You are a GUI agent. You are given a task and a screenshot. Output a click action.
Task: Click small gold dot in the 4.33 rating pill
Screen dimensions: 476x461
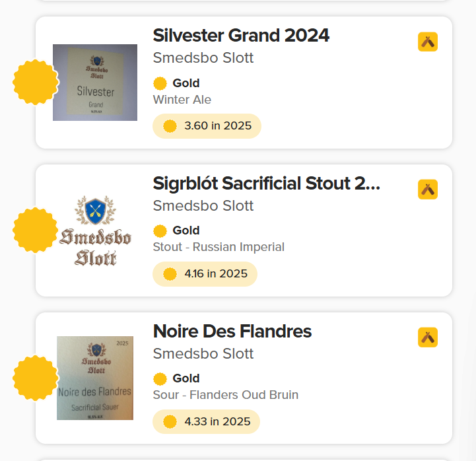(x=170, y=421)
